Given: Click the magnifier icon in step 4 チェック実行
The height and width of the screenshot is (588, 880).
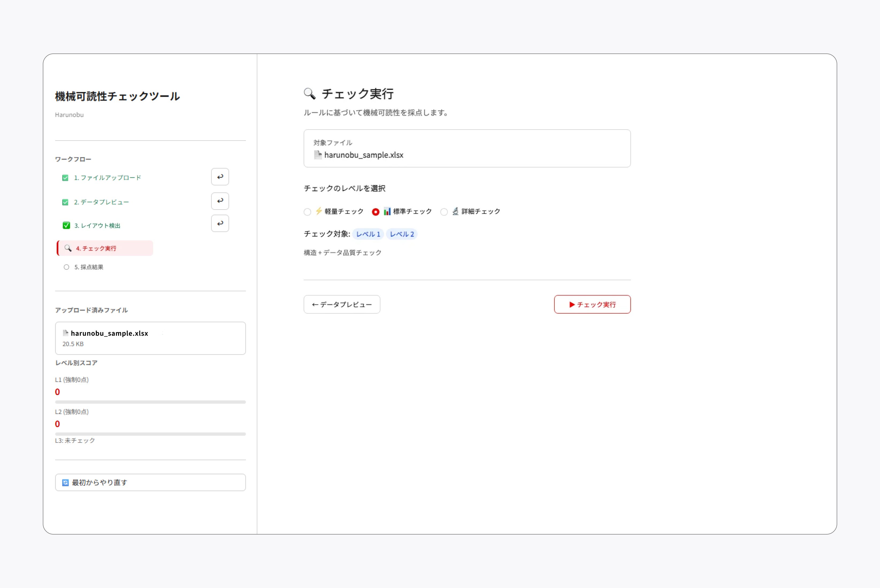Looking at the screenshot, I should (68, 248).
